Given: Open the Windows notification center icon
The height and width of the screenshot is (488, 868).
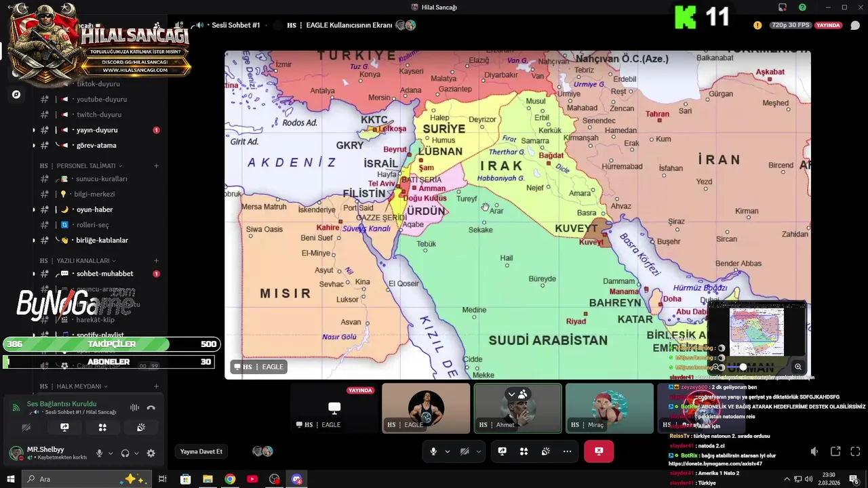Looking at the screenshot, I should [x=854, y=479].
